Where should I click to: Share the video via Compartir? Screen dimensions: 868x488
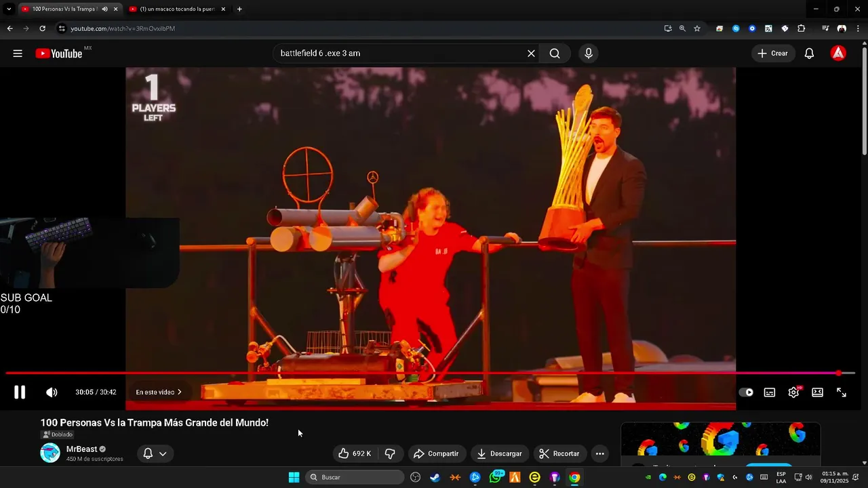click(436, 453)
